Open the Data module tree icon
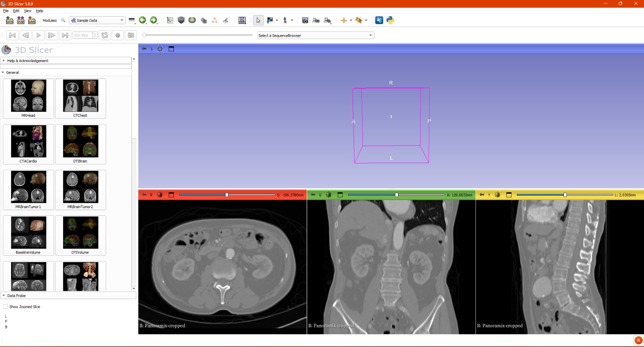This screenshot has width=644, height=347. pyautogui.click(x=170, y=20)
